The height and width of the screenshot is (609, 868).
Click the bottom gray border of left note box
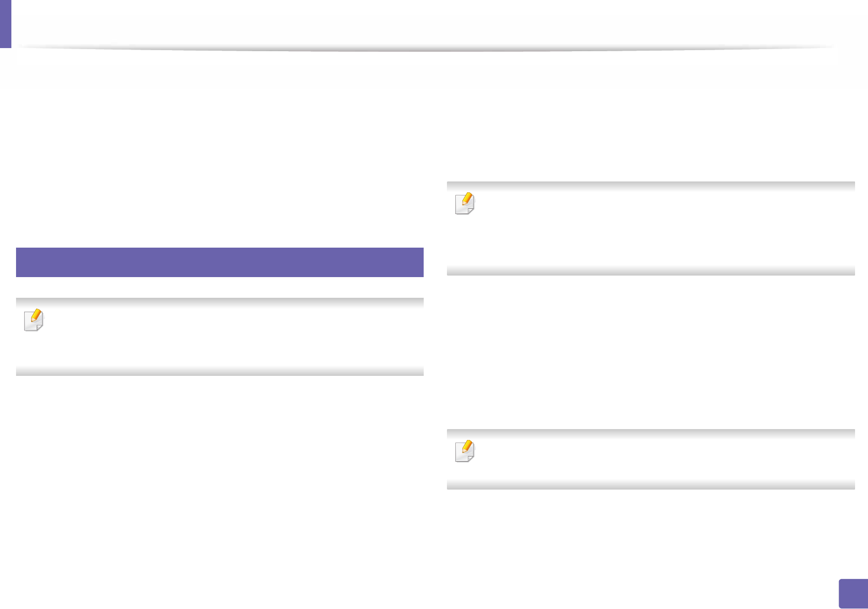click(220, 372)
